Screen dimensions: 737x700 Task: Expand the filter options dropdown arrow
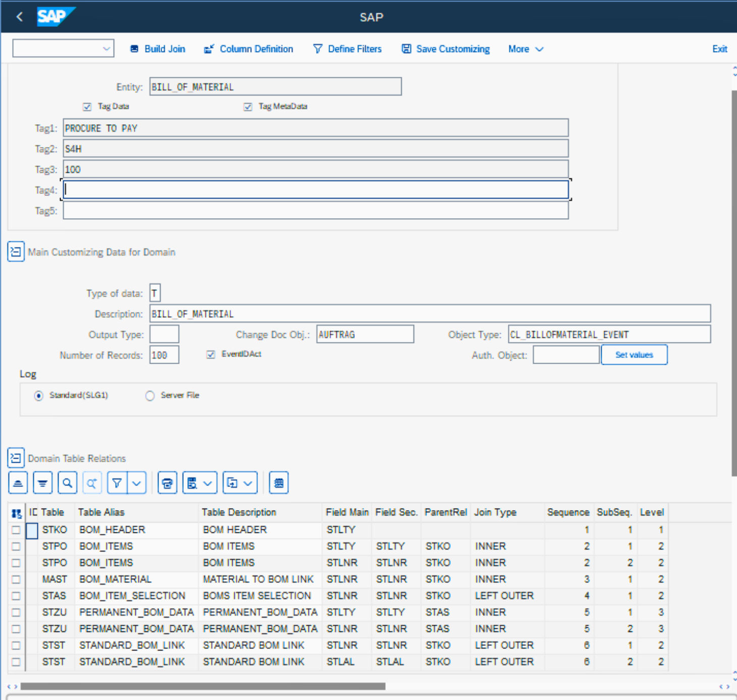pos(137,483)
